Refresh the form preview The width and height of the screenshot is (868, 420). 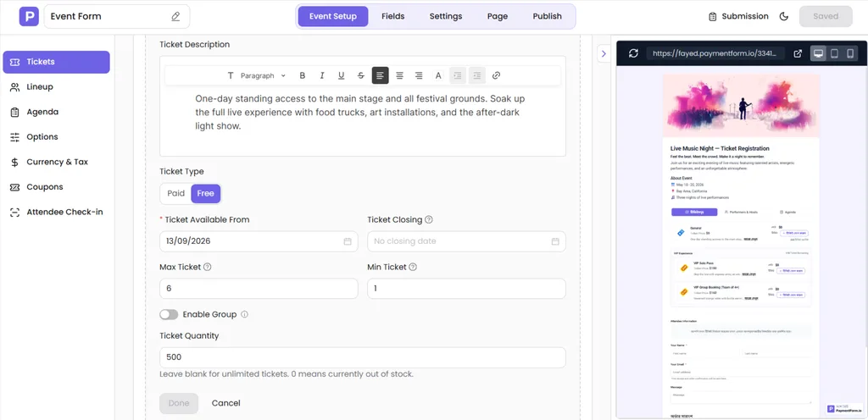coord(634,53)
